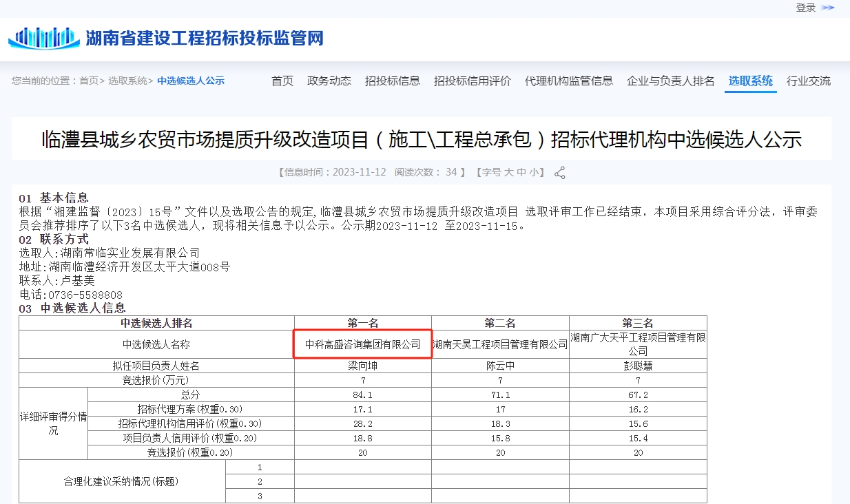Viewport: 850px width, 504px height.
Task: Click score 28.2 in credit evaluation row
Action: (x=363, y=423)
